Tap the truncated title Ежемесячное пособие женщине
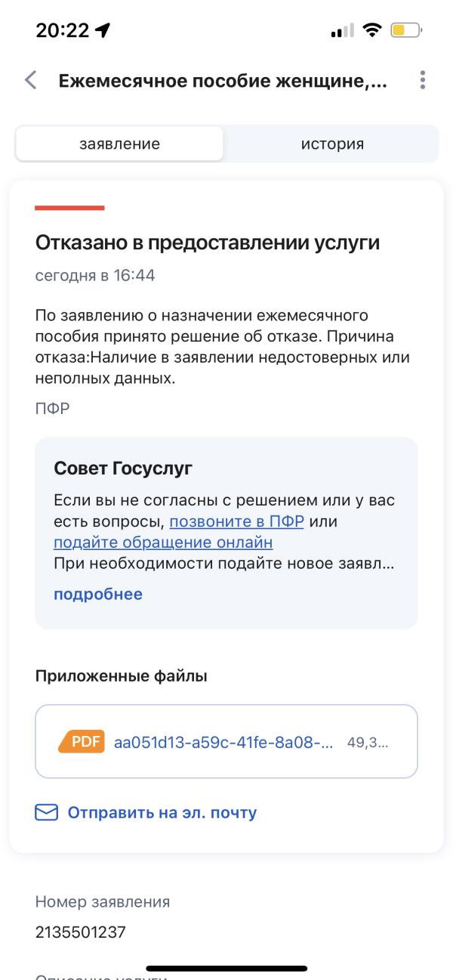Image resolution: width=453 pixels, height=980 pixels. point(223,81)
